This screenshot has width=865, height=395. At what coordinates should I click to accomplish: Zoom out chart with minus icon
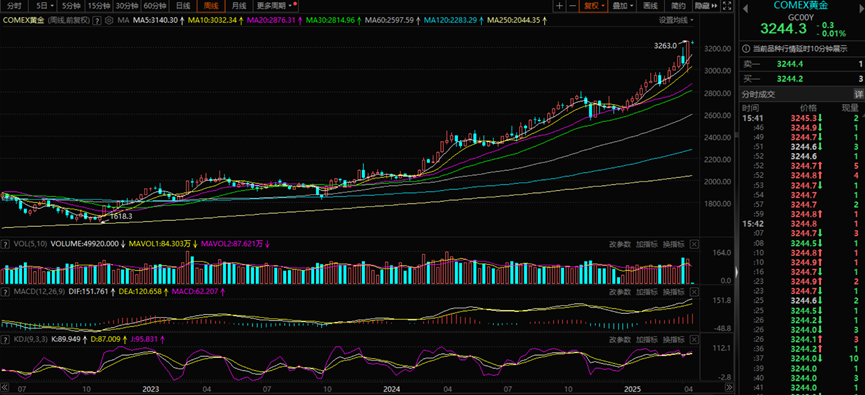pos(573,6)
